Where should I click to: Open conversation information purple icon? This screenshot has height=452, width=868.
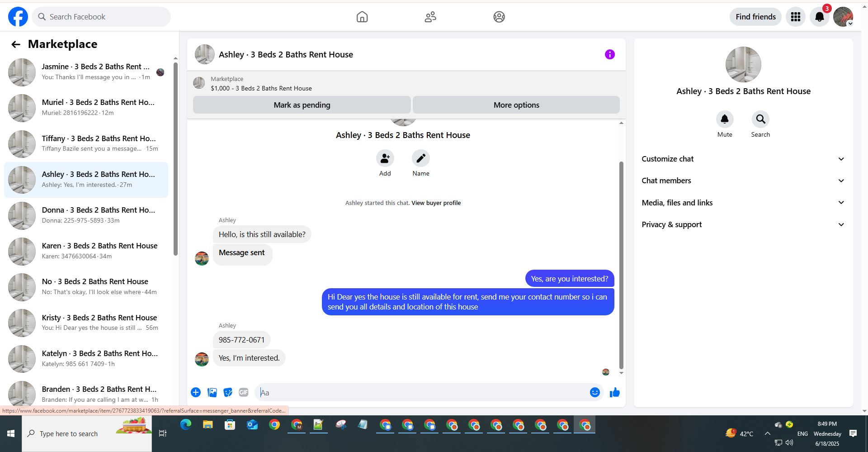point(610,54)
